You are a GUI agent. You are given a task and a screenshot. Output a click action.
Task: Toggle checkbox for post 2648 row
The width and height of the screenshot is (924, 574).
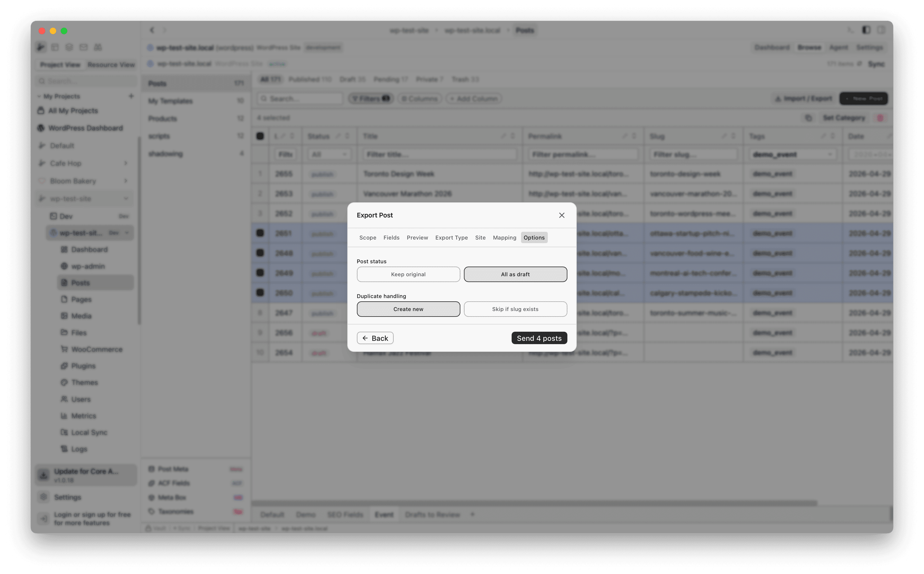click(x=260, y=253)
